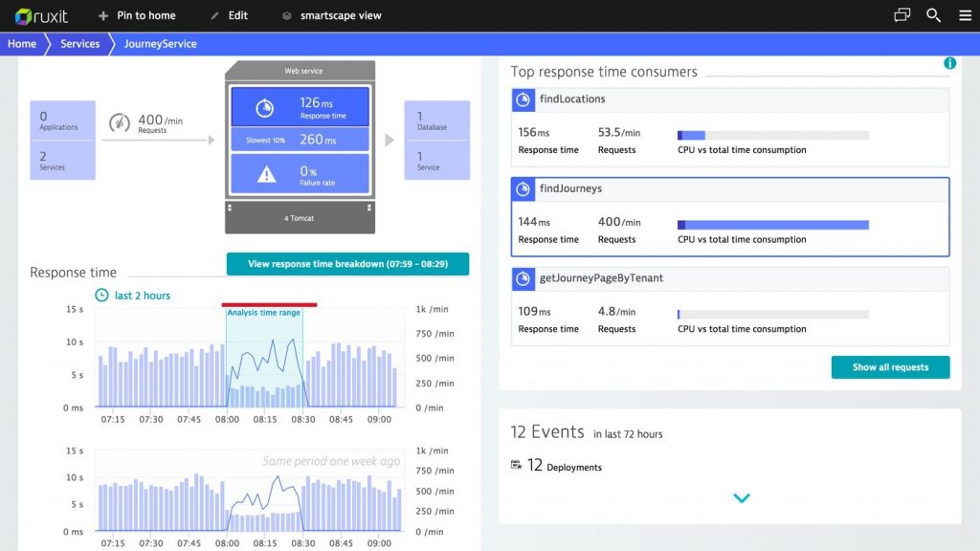Click the getJourneyPageByTenant clock icon
Image resolution: width=980 pixels, height=551 pixels.
pos(523,278)
